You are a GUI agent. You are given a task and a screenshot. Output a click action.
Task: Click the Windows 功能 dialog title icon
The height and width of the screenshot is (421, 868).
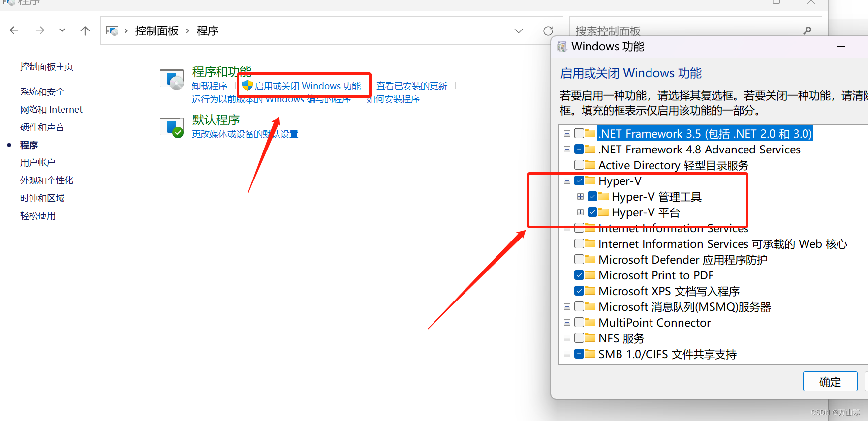point(562,47)
